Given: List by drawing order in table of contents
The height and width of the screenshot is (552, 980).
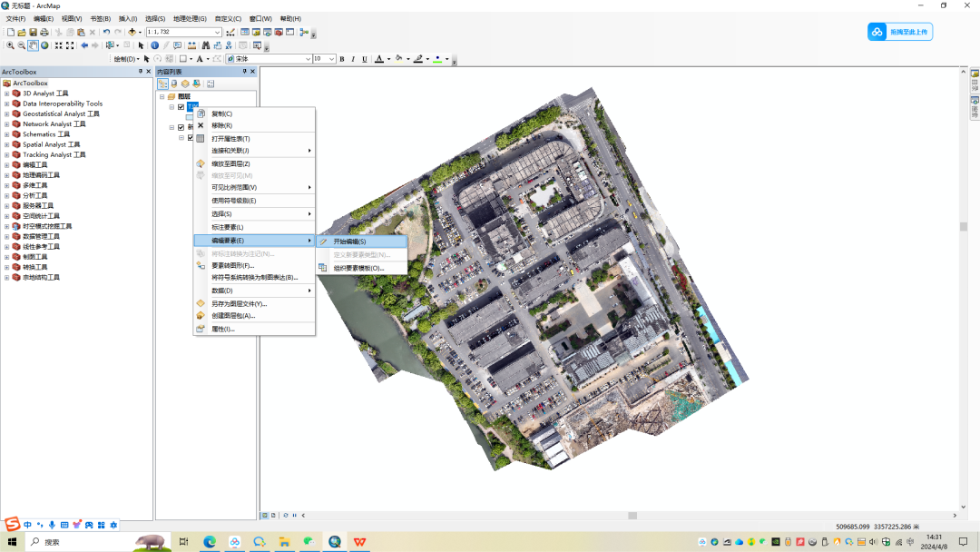Looking at the screenshot, I should (162, 84).
